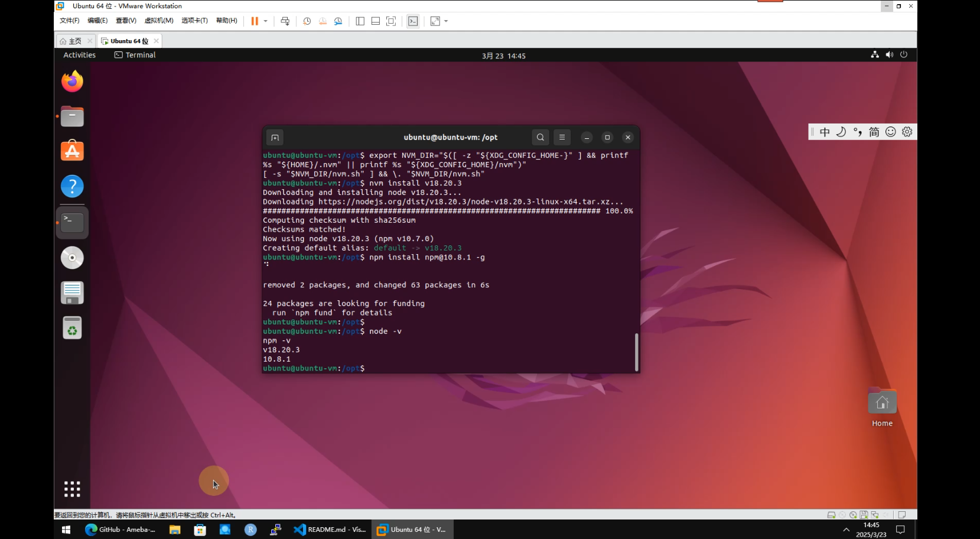Enter VMware full screen mode icon
This screenshot has height=539, width=980.
click(x=391, y=21)
